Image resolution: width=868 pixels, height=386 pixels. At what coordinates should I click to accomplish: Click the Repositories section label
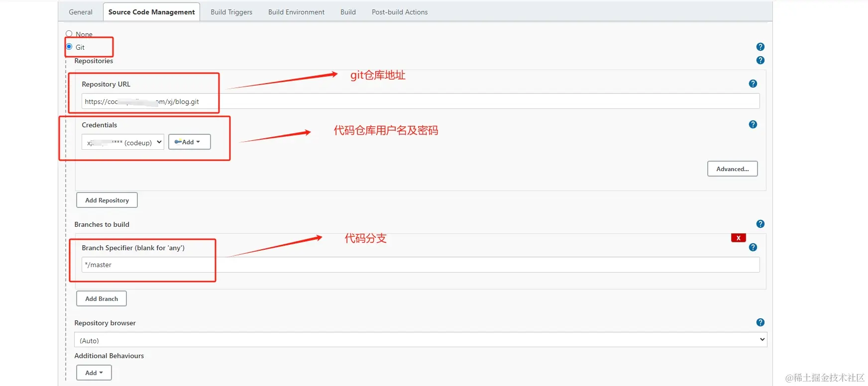point(94,61)
